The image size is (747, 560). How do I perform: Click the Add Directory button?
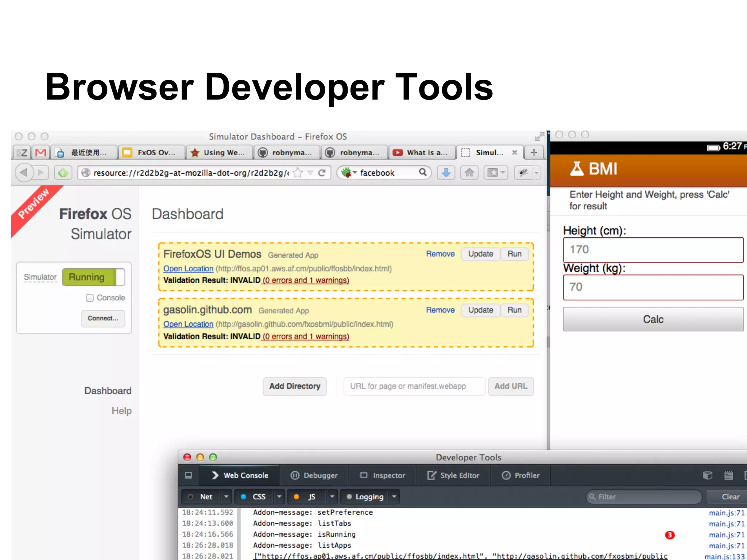[295, 386]
